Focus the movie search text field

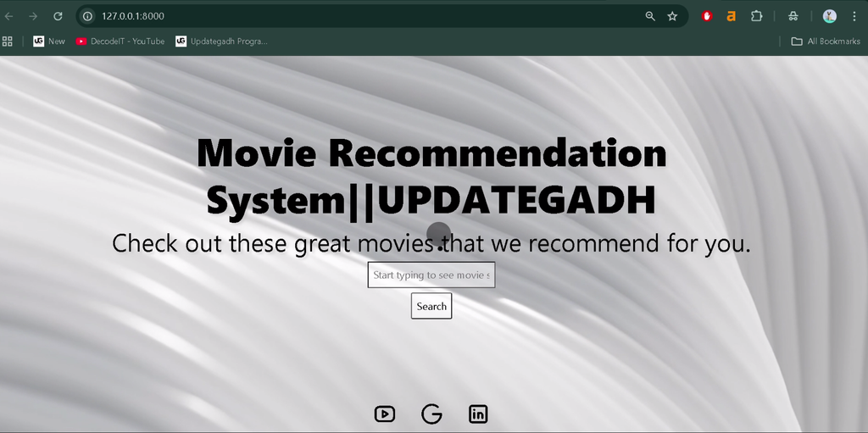[x=431, y=275]
